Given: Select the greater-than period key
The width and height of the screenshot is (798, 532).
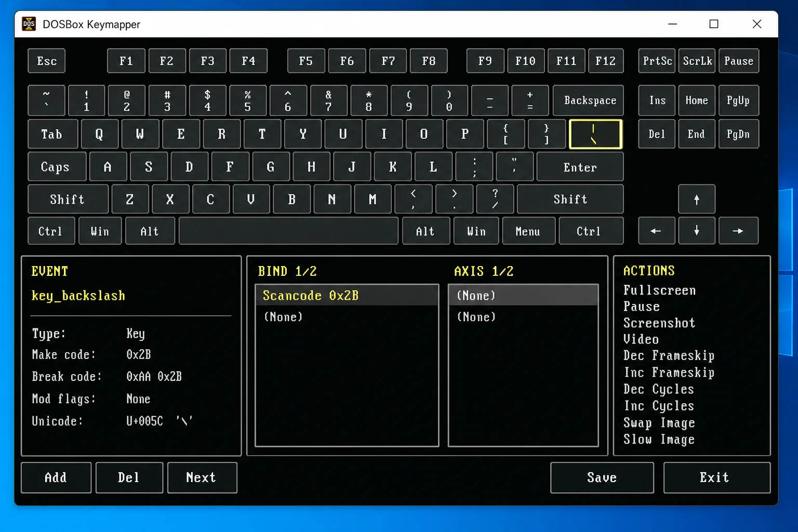Looking at the screenshot, I should (454, 199).
